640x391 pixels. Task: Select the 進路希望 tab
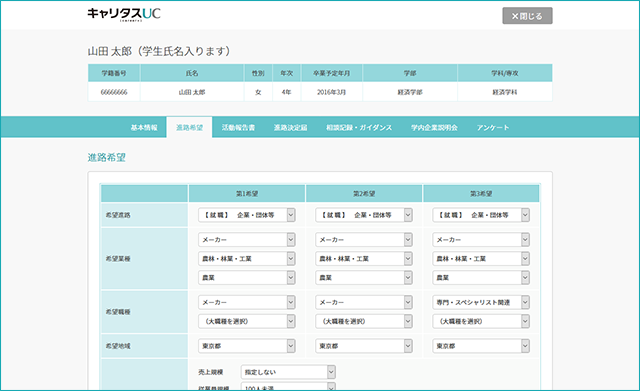click(189, 127)
